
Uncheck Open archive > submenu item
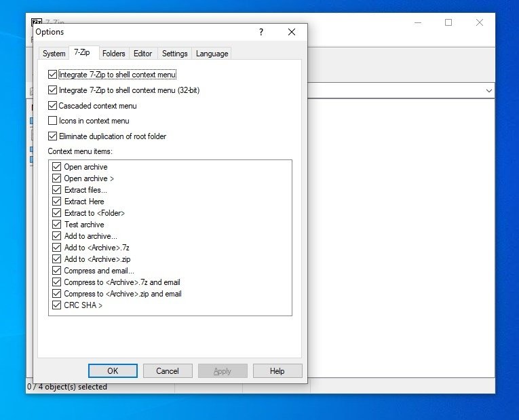tap(56, 178)
